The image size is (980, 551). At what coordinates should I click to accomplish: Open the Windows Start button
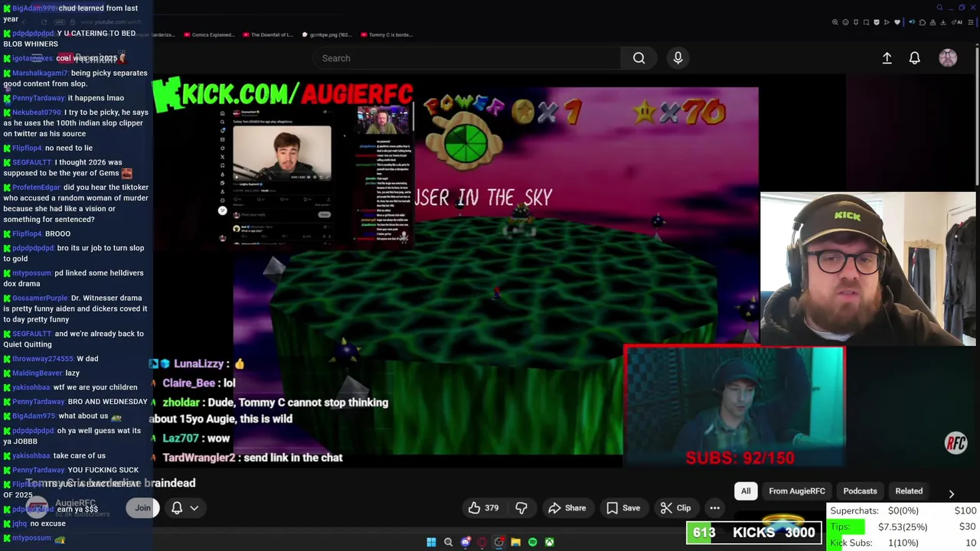click(431, 542)
